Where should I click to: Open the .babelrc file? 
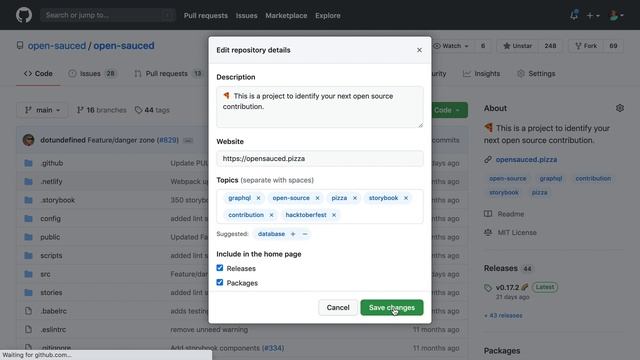pyautogui.click(x=53, y=311)
